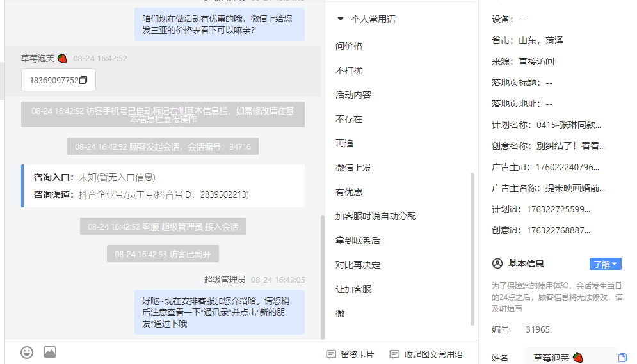
Task: Select the 微信上发 quick phrase
Action: 353,168
